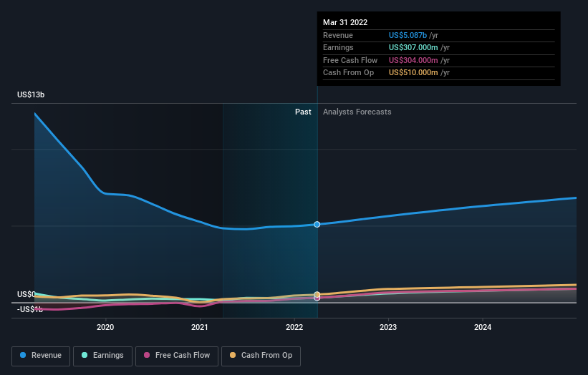Click the 2023 x-axis label

pyautogui.click(x=388, y=327)
